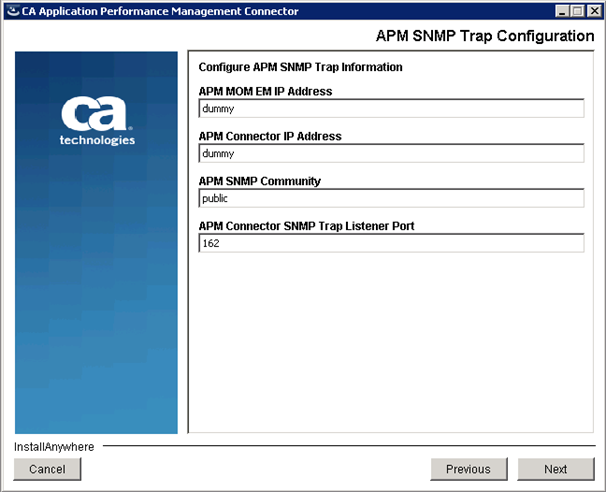This screenshot has width=606, height=492.
Task: Select the APM Connector IP Address field
Action: (391, 153)
